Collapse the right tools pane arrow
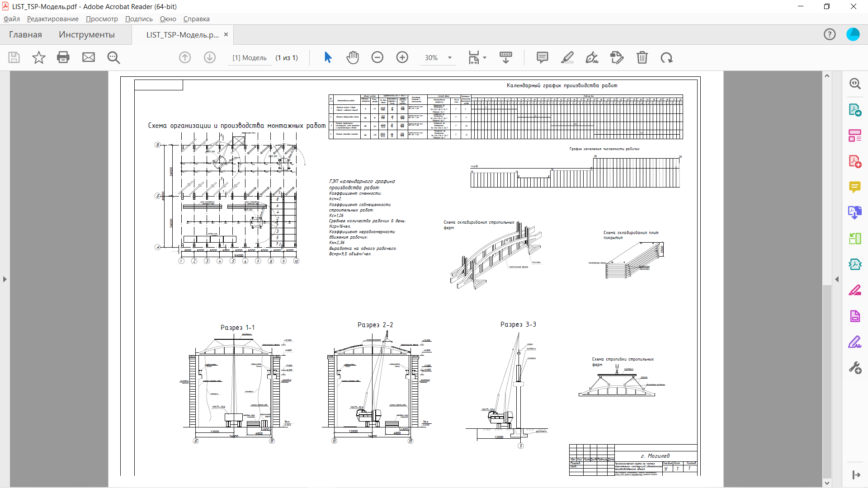The image size is (868, 488). pos(837,279)
